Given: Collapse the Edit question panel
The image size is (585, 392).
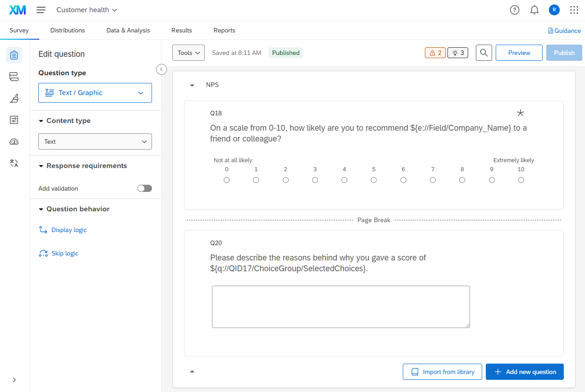Looking at the screenshot, I should [x=161, y=69].
